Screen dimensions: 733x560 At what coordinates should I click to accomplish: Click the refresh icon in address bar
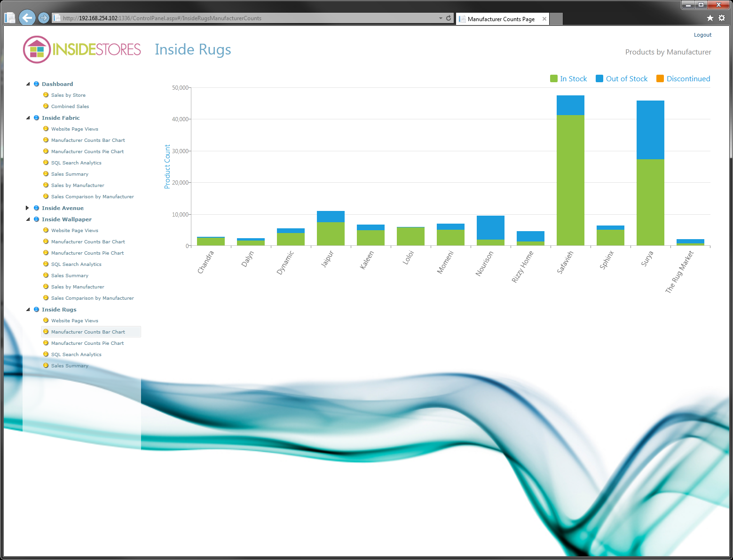(449, 18)
